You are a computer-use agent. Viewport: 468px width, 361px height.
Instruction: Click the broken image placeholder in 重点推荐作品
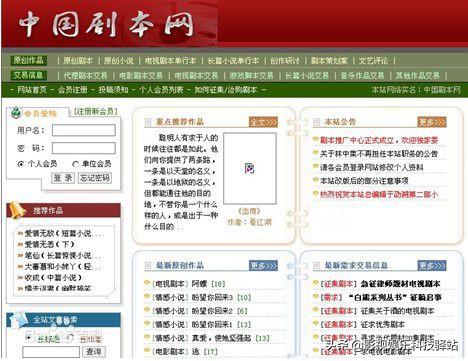pyautogui.click(x=250, y=168)
